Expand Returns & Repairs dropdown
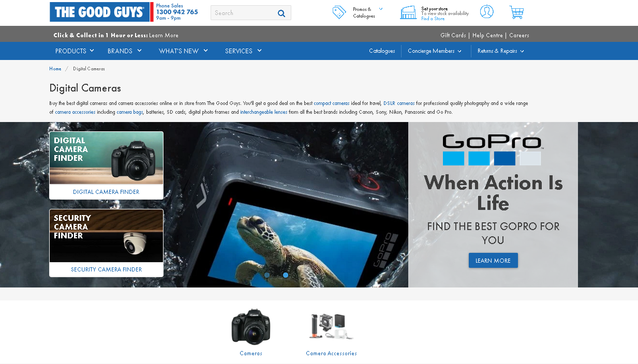The image size is (638, 364). click(501, 51)
